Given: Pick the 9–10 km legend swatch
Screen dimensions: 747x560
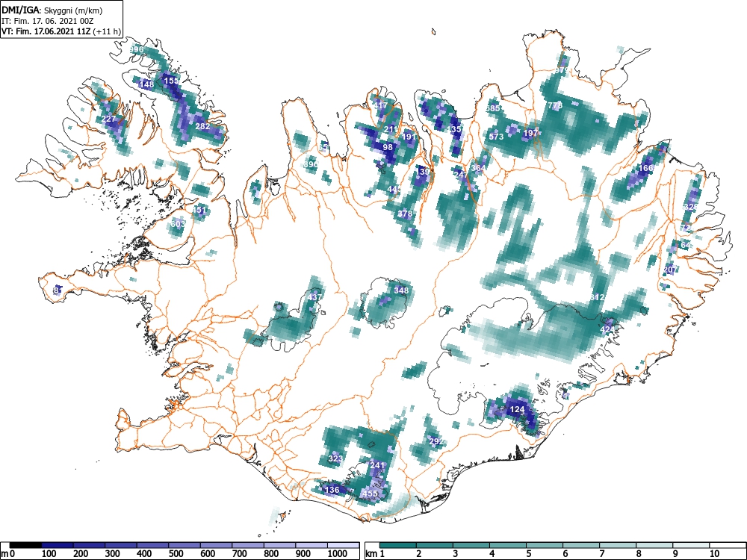Looking at the screenshot, I should (691, 545).
